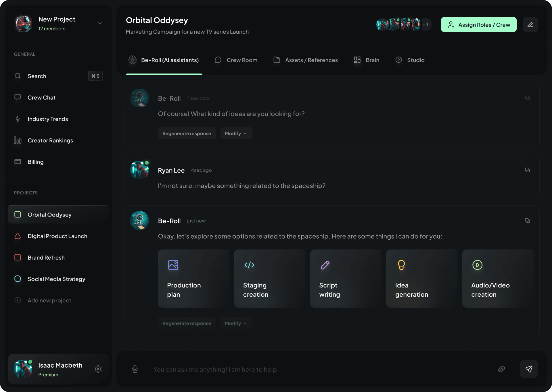Open Creator Rankings
552x392 pixels.
(50, 140)
